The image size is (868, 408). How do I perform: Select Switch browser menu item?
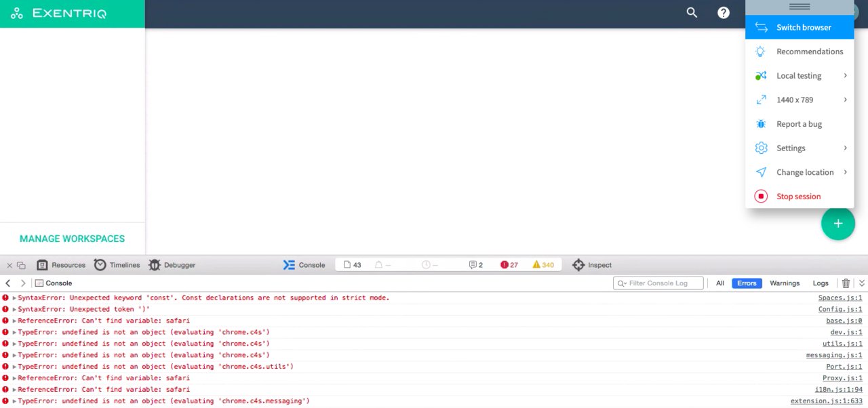click(x=800, y=27)
